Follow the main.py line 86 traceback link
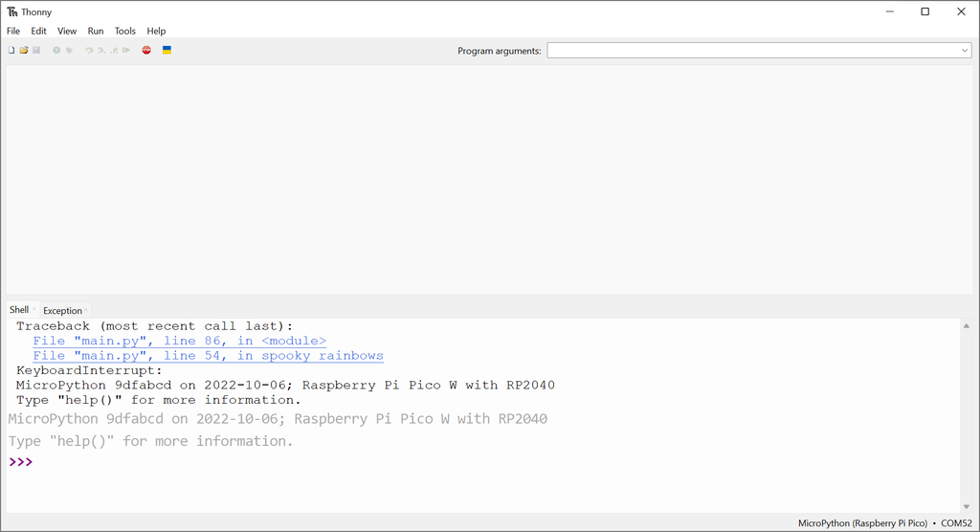 (179, 341)
